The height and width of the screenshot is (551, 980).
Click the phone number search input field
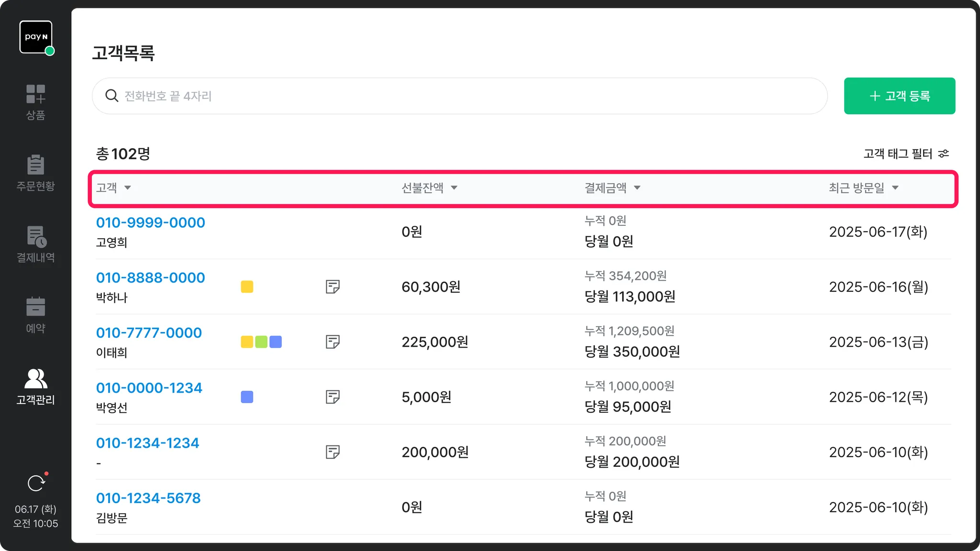459,96
